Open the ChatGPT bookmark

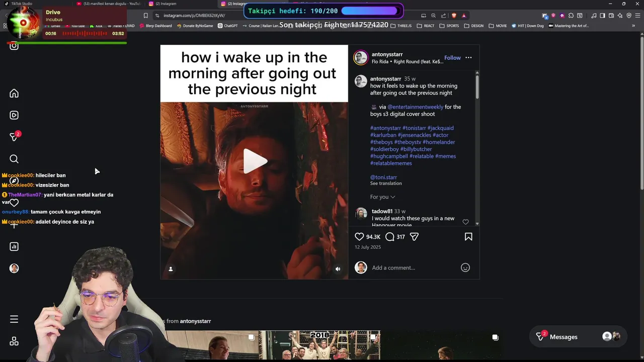click(x=227, y=26)
